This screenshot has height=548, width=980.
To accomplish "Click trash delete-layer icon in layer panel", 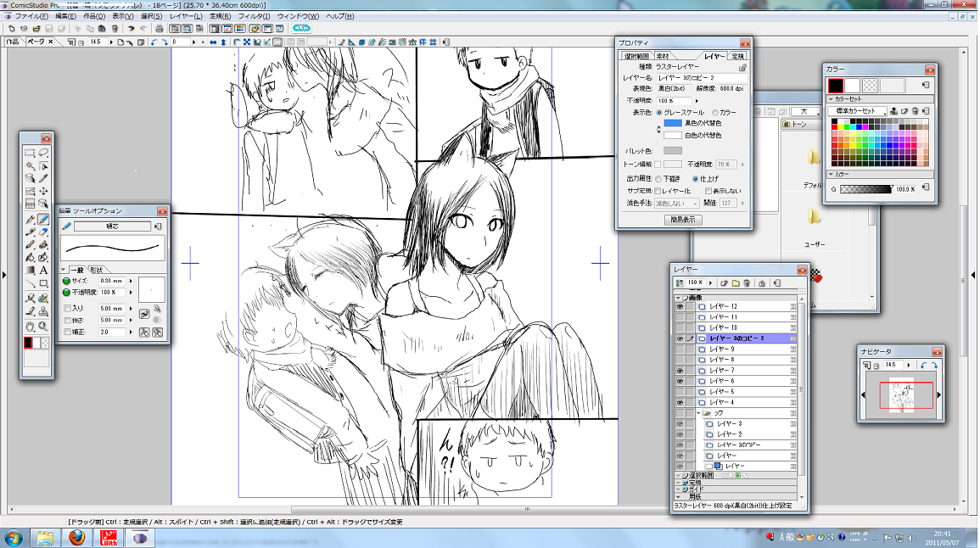I will pos(747,283).
